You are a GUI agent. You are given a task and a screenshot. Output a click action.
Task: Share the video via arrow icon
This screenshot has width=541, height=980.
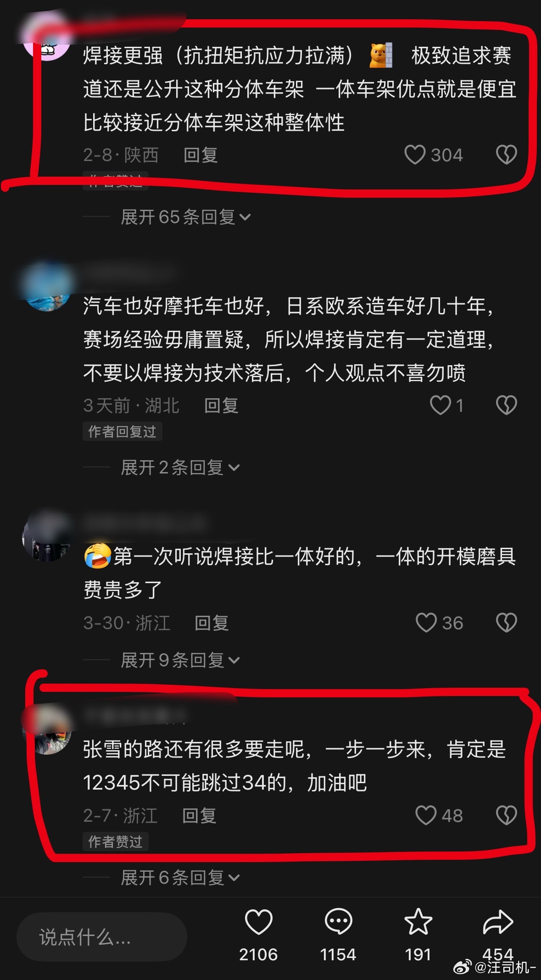tap(498, 921)
